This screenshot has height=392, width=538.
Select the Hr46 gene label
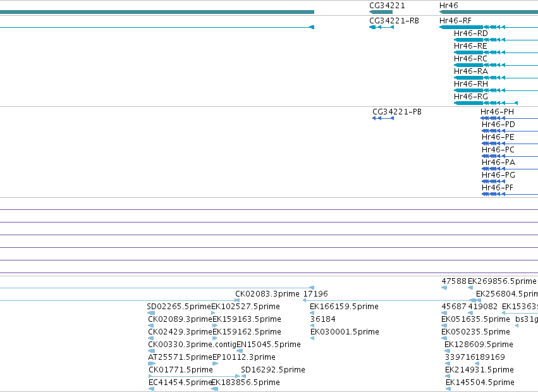[448, 6]
